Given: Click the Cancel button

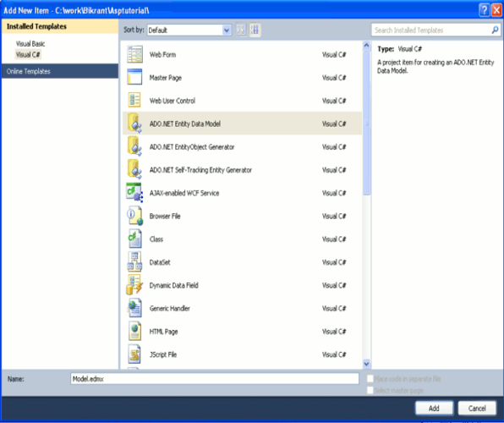Looking at the screenshot, I should coord(477,409).
